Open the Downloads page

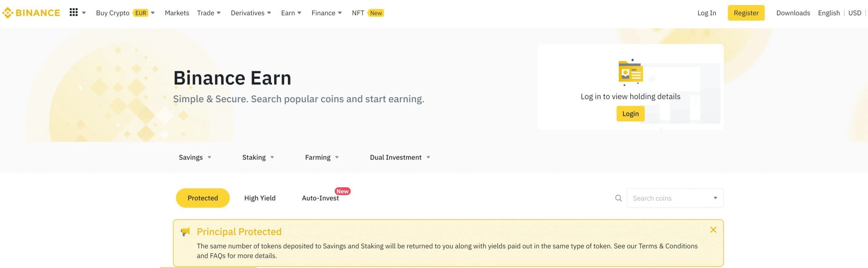(793, 13)
